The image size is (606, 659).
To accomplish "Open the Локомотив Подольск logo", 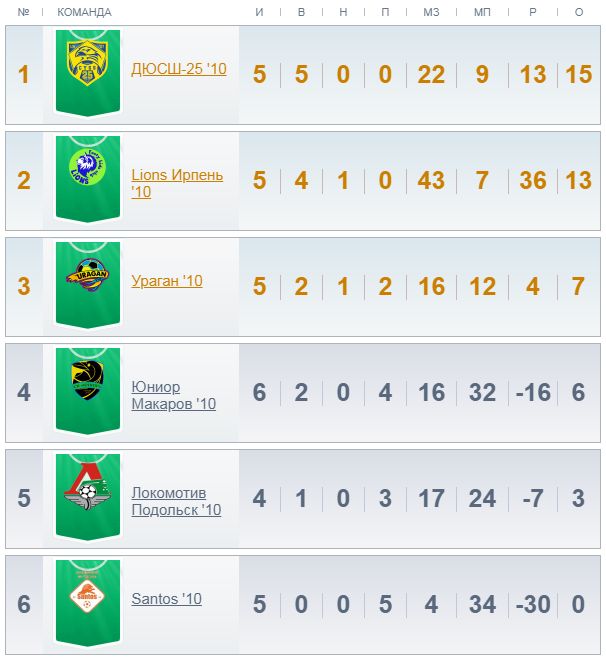I will click(87, 486).
